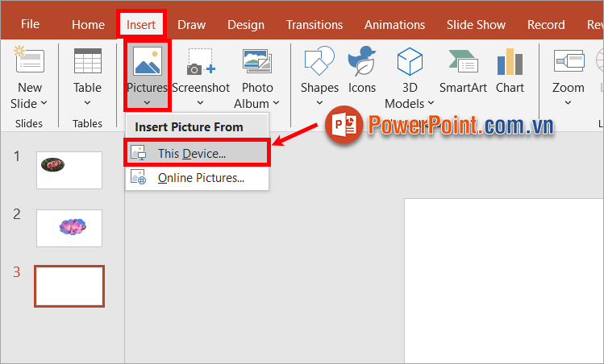Choose This Device from picture menu
The image size is (604, 364).
point(192,153)
